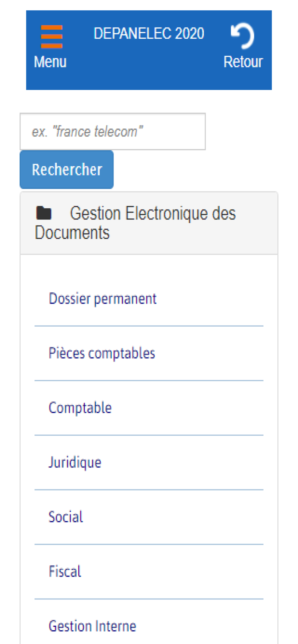This screenshot has height=644, width=298.
Task: Open the Fiscal documents category
Action: pyautogui.click(x=65, y=571)
